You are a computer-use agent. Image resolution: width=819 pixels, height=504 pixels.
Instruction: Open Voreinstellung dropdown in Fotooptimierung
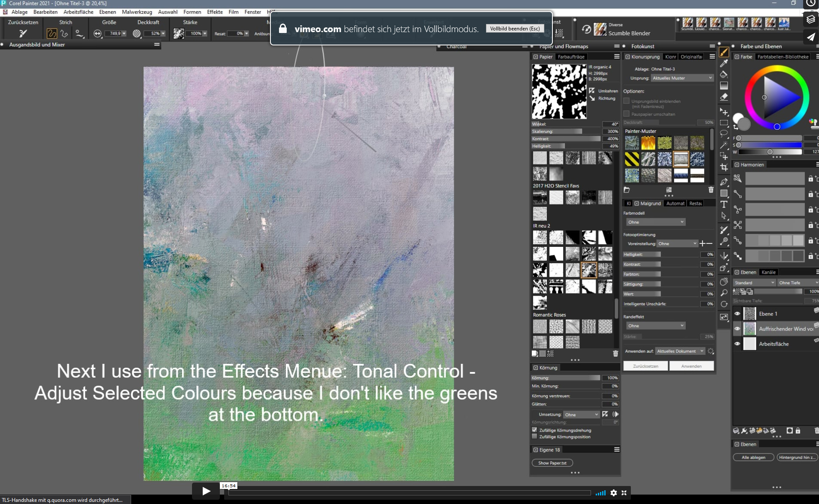point(677,243)
